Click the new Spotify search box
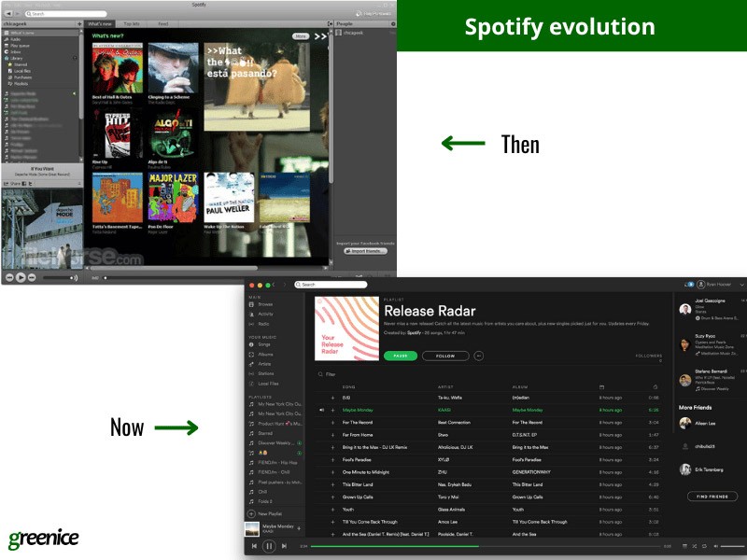The image size is (747, 560). [331, 285]
